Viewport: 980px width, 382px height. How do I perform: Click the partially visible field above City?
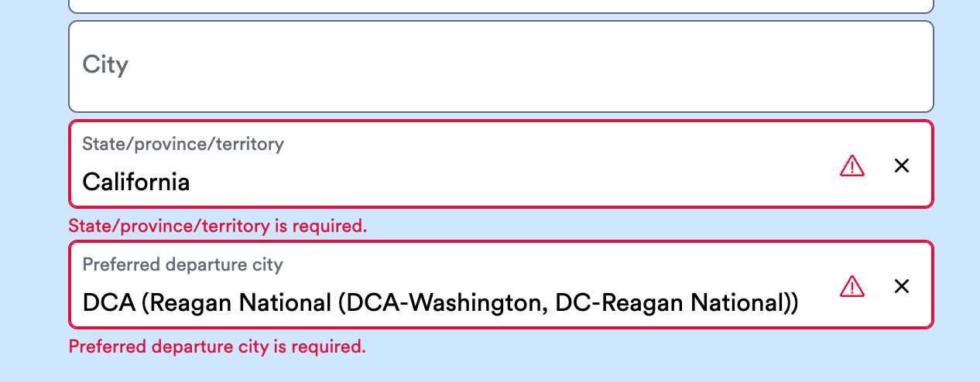tap(502, 6)
